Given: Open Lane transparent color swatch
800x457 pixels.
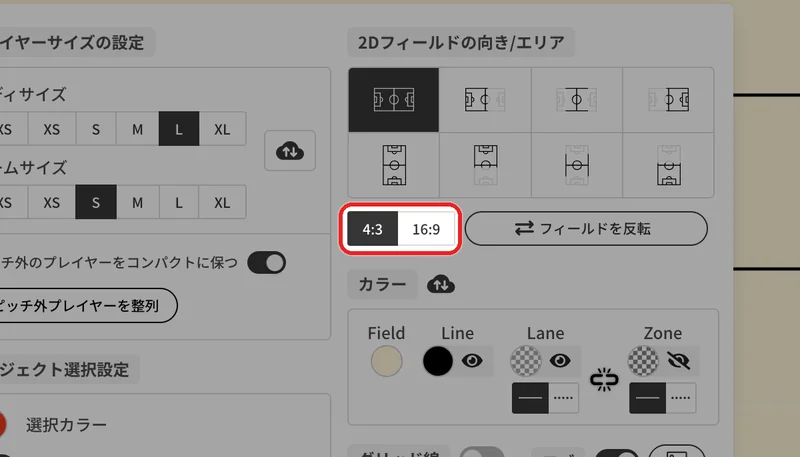Looking at the screenshot, I should coord(526,361).
